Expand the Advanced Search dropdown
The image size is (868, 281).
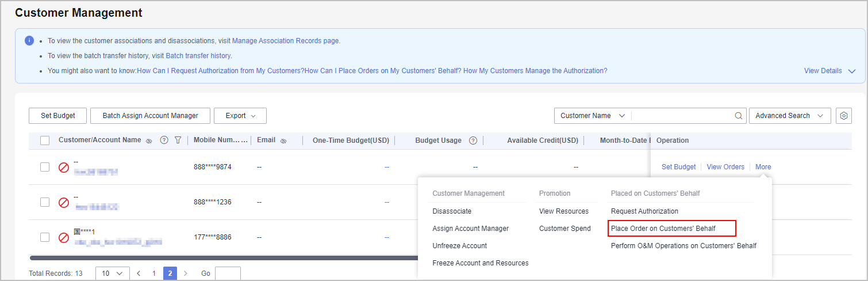pos(789,116)
